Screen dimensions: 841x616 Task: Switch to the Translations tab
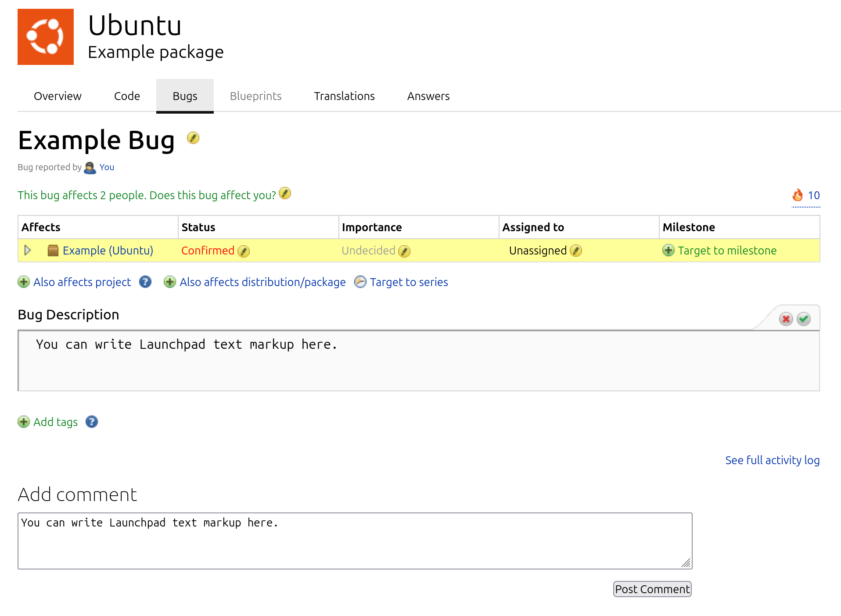[345, 96]
